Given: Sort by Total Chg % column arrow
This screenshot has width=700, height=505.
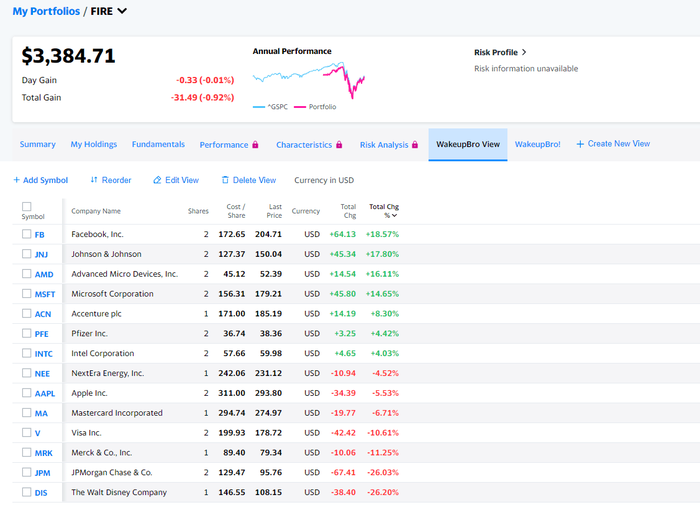Looking at the screenshot, I should (394, 215).
